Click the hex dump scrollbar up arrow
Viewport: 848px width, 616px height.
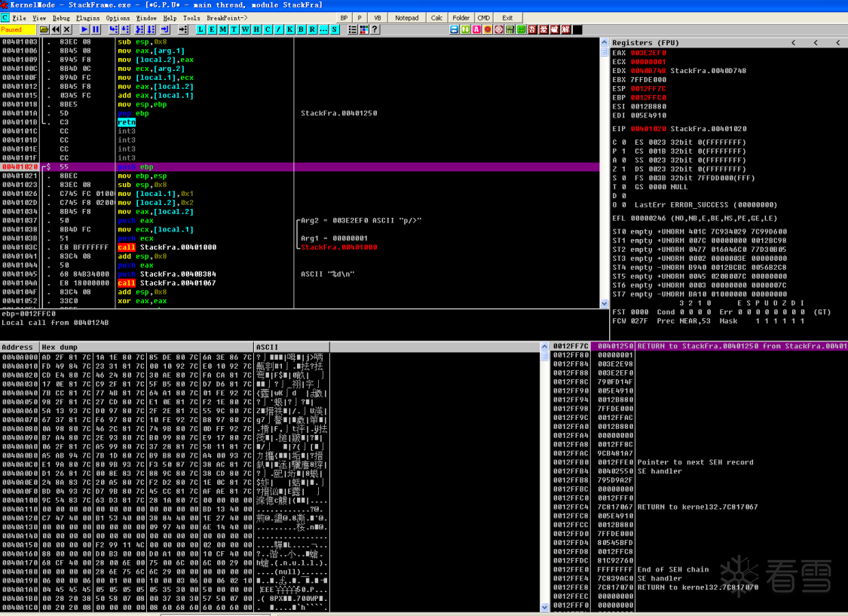click(x=544, y=347)
